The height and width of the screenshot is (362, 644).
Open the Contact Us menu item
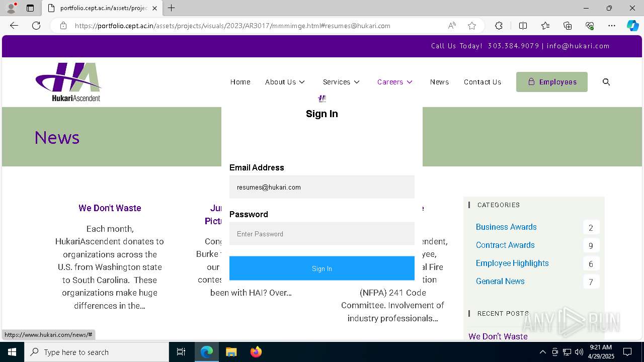(482, 82)
